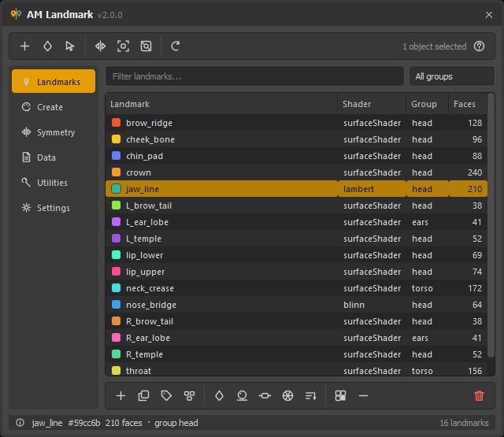Click the tag icon in bottom toolbar
This screenshot has height=437, width=504.
166,395
